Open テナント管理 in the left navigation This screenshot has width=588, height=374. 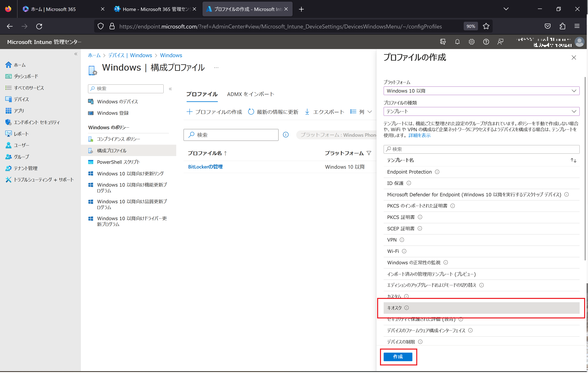[x=25, y=168]
